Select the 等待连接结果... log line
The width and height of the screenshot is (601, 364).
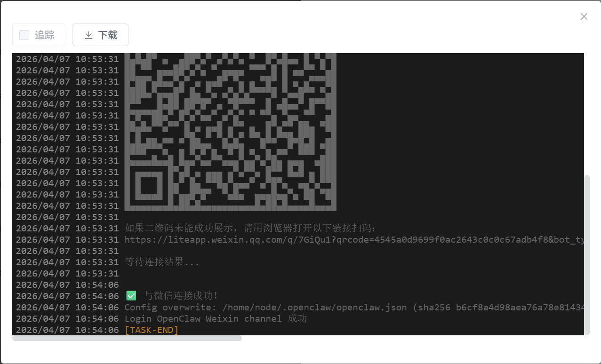point(162,262)
